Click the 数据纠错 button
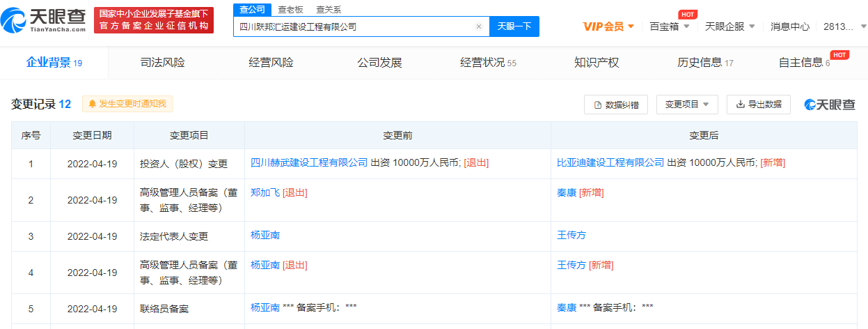 (x=616, y=105)
